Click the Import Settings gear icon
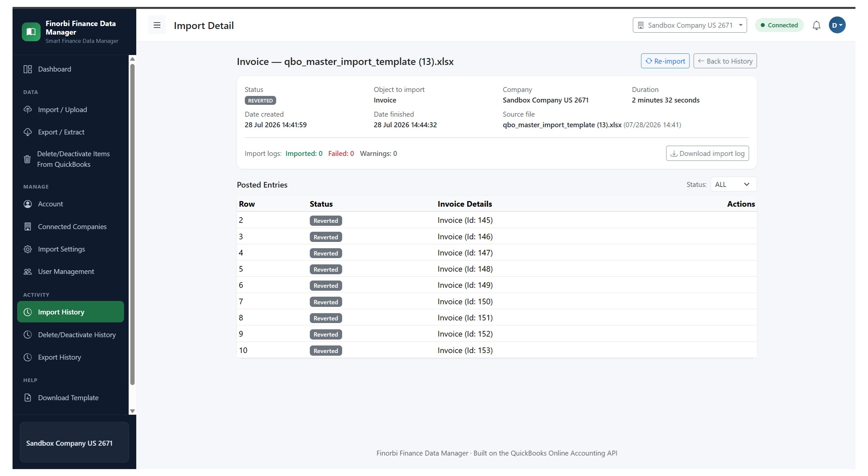This screenshot has height=476, width=868. click(28, 250)
